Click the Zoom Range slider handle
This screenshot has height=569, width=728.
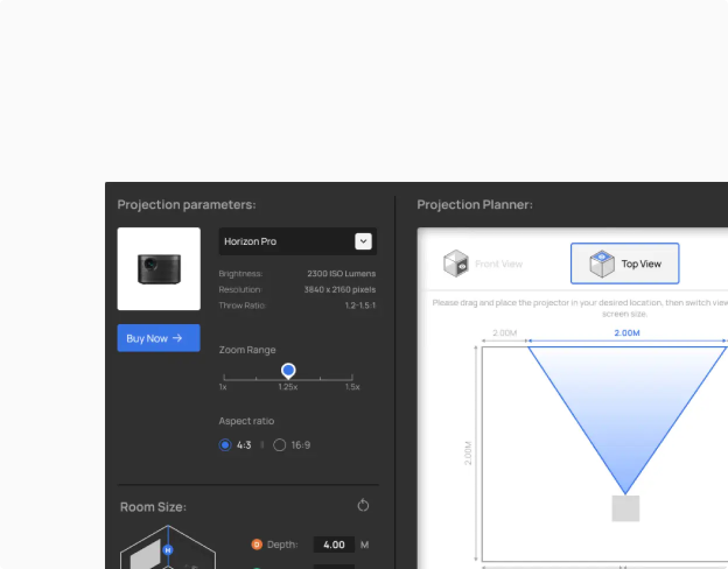tap(288, 370)
